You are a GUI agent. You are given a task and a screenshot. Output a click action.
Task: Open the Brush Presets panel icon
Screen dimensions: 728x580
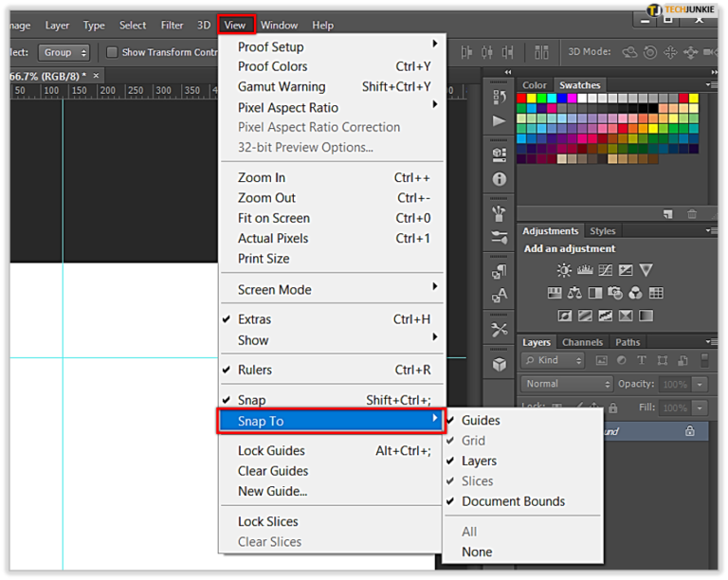coord(500,238)
